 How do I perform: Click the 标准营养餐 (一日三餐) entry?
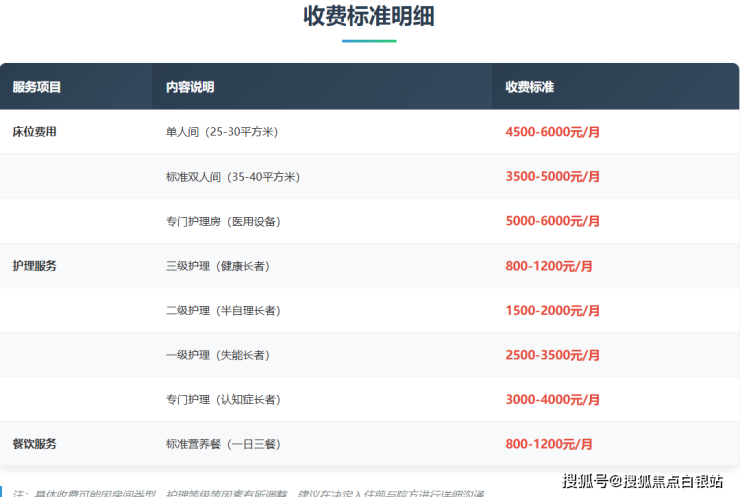click(223, 444)
